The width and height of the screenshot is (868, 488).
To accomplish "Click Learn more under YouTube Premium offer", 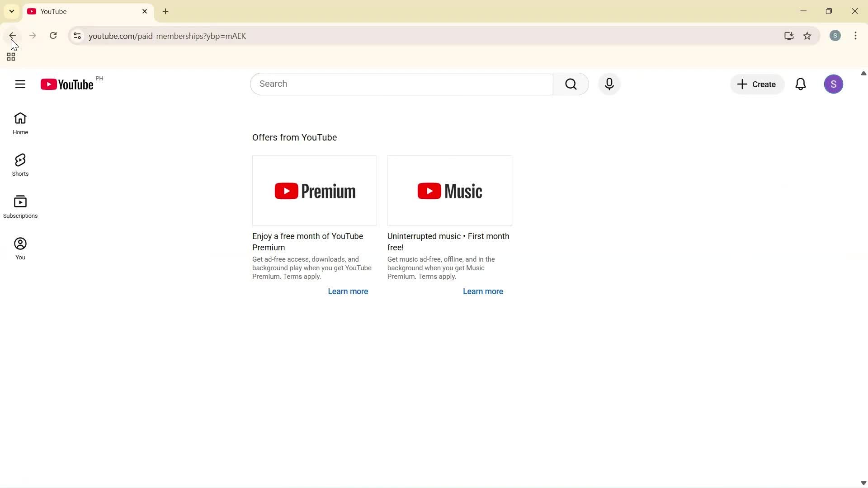I will click(x=348, y=291).
